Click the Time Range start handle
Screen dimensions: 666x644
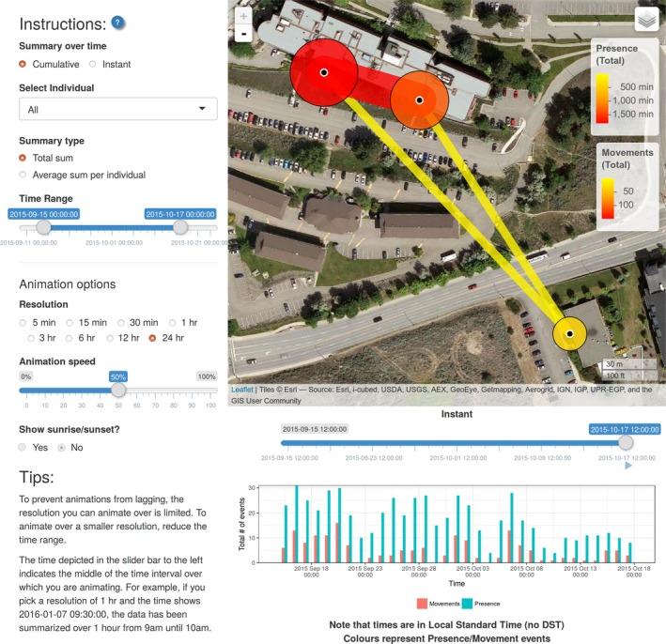click(x=43, y=228)
